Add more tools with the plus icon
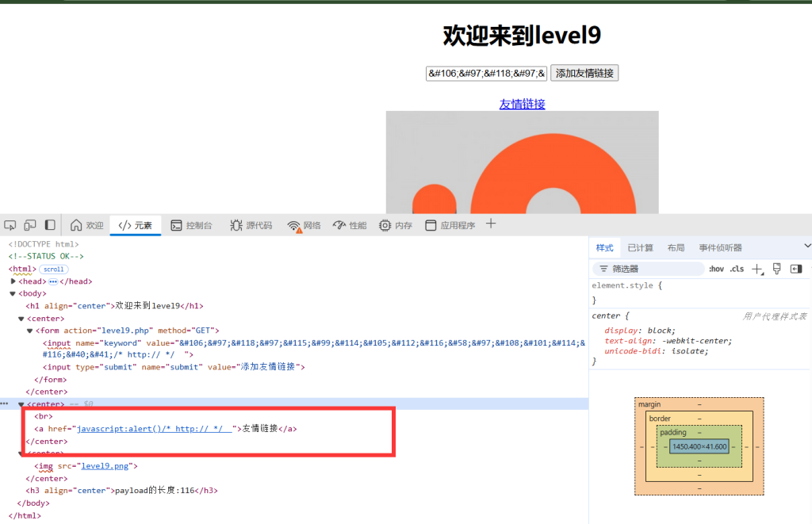The width and height of the screenshot is (812, 524). (491, 224)
